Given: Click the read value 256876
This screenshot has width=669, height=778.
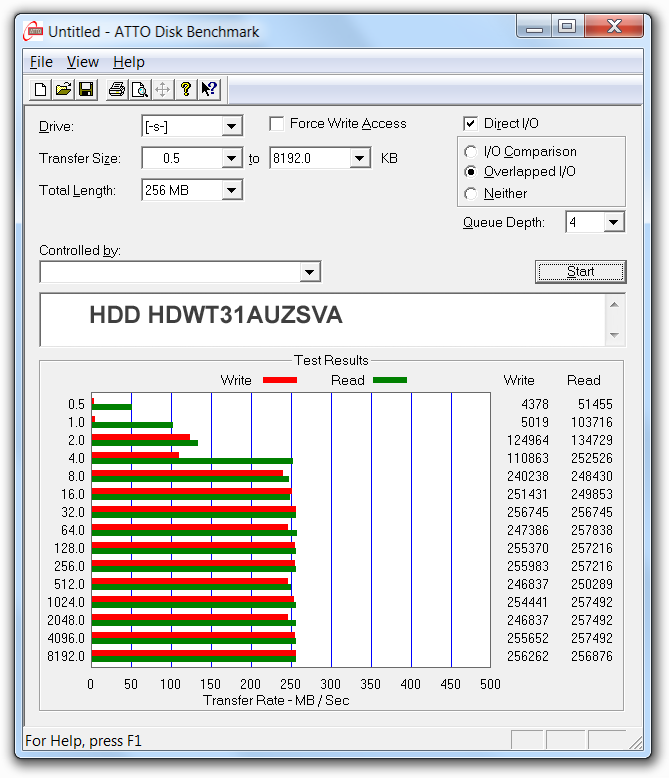Looking at the screenshot, I should (x=592, y=656).
